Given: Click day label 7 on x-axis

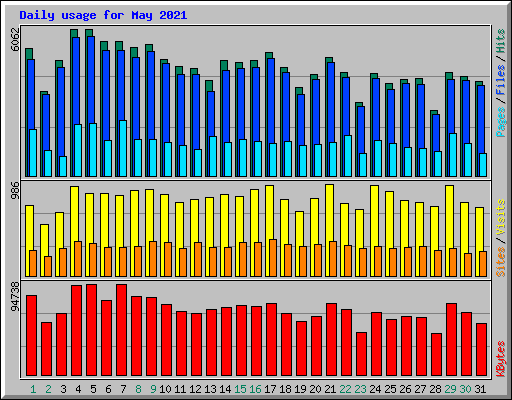Looking at the screenshot, I should (x=123, y=389).
